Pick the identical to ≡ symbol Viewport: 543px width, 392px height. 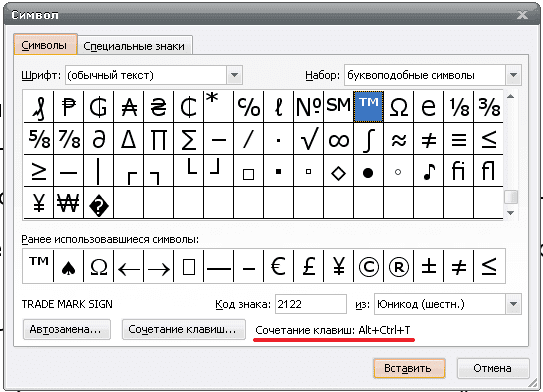[459, 139]
